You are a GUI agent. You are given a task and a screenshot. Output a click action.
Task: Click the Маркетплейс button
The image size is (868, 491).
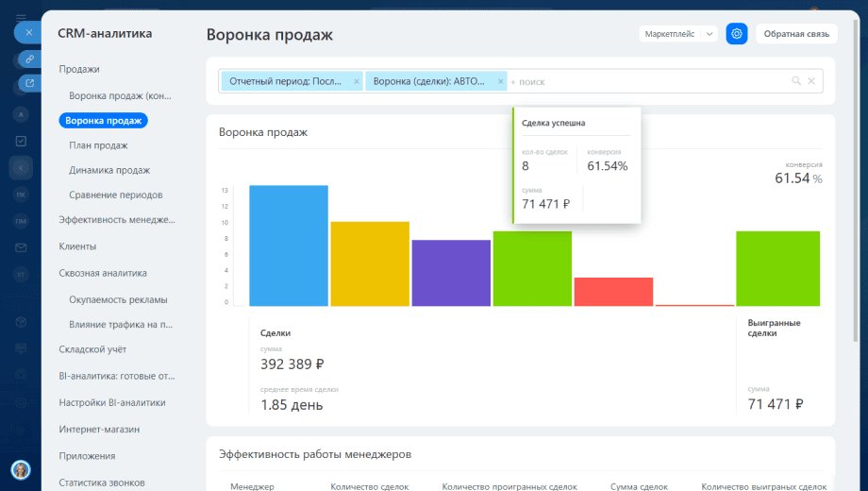coord(670,34)
